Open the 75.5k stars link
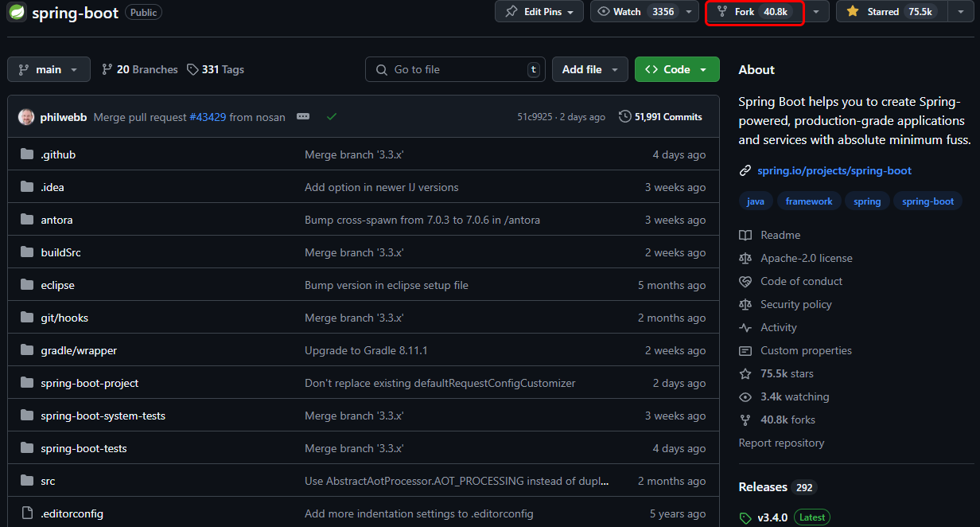980x527 pixels. click(787, 373)
